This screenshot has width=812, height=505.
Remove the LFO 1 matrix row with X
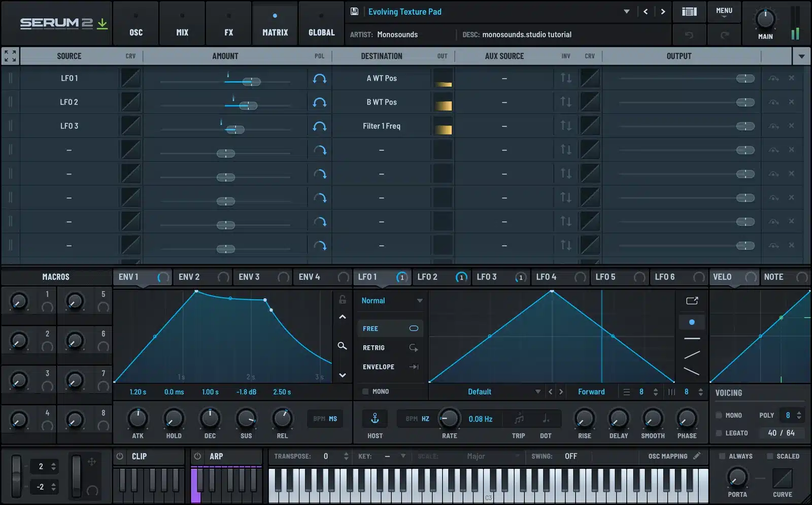click(791, 78)
